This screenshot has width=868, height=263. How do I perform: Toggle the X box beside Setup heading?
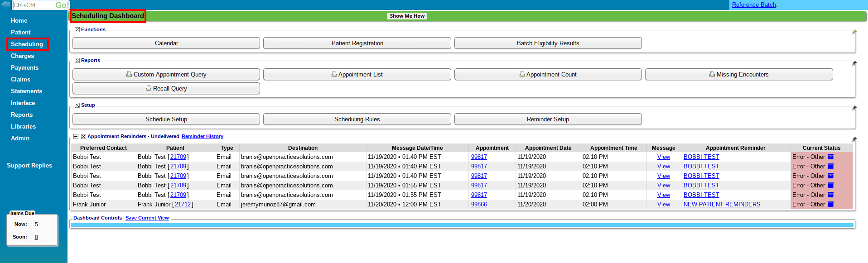77,105
